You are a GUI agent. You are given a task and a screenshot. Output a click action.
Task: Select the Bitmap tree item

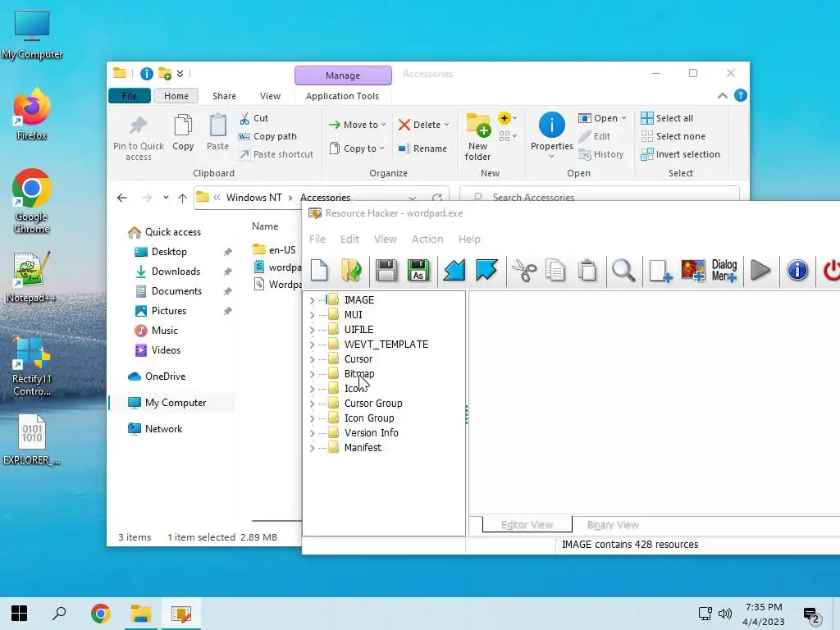(359, 374)
